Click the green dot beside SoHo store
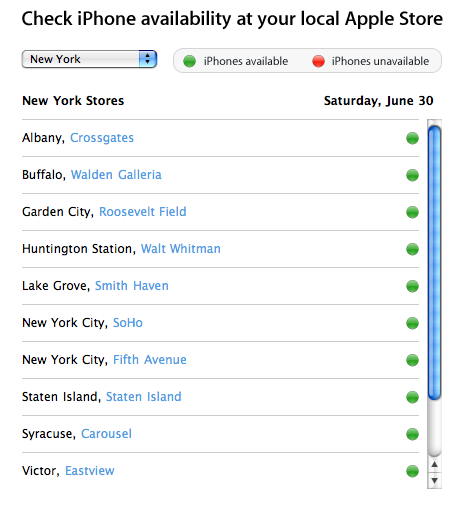 pyautogui.click(x=412, y=323)
